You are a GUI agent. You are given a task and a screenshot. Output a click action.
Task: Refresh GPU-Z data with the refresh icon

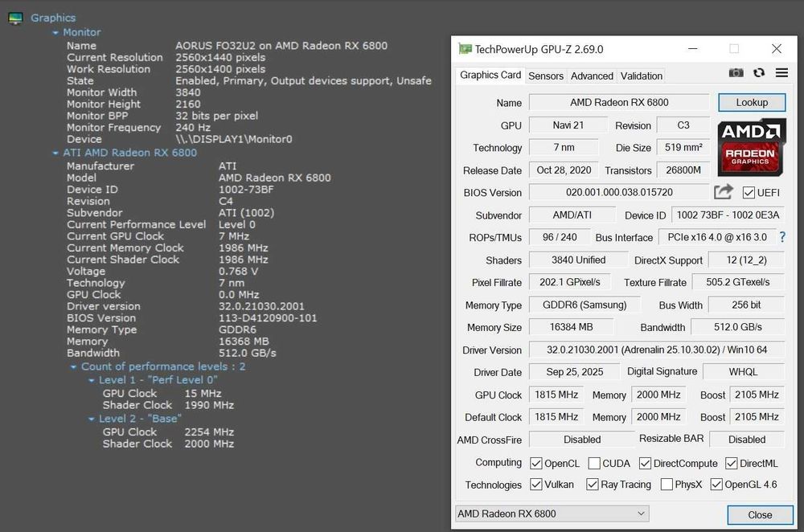759,73
